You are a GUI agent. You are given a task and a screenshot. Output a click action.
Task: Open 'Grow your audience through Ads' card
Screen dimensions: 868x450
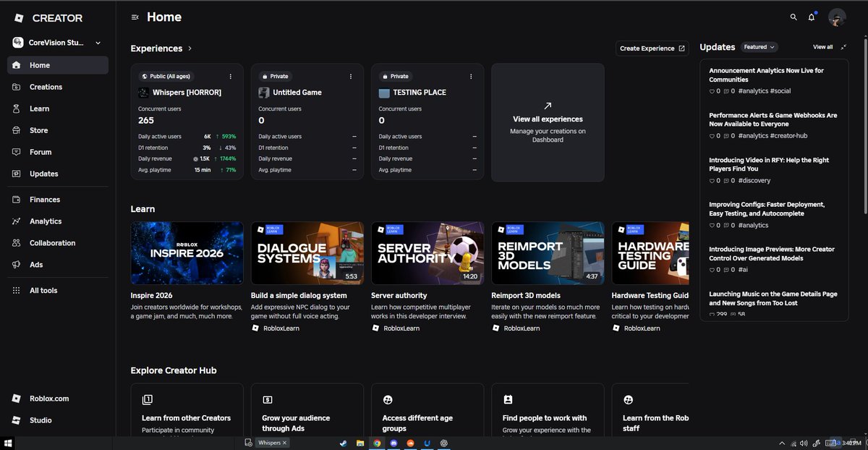tap(307, 410)
